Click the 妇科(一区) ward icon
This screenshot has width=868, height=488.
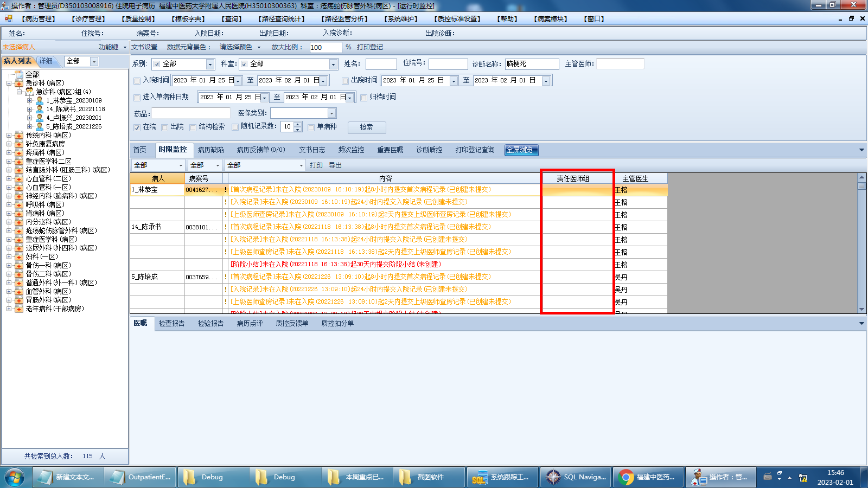tap(19, 257)
